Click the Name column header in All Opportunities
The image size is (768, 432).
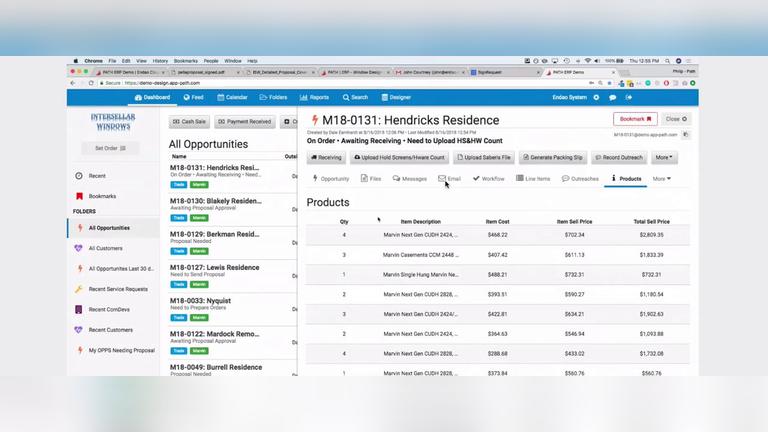179,157
